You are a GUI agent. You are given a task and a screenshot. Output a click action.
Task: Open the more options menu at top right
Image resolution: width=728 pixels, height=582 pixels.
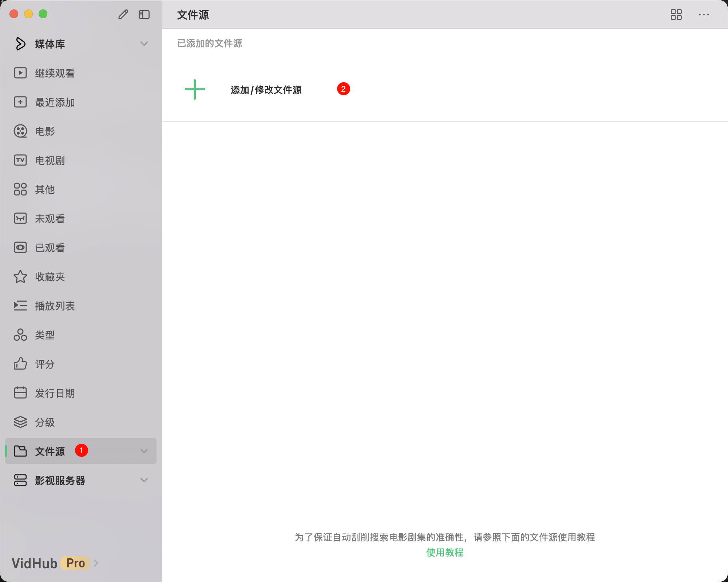[x=704, y=15]
